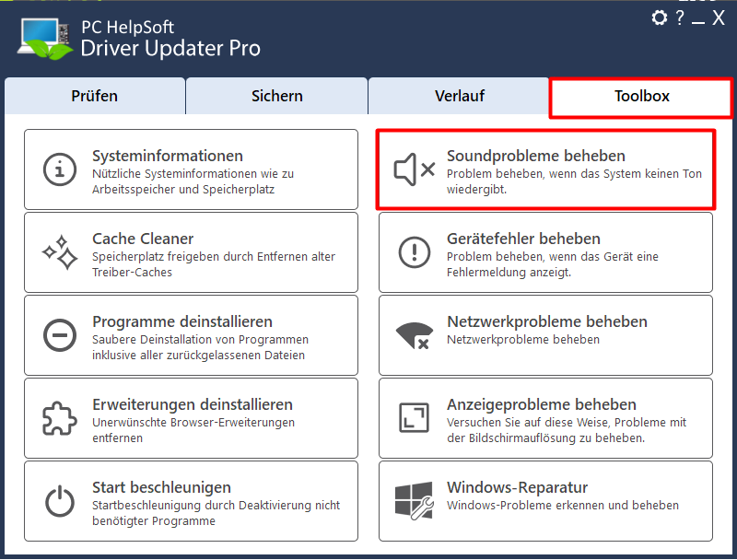
Task: Open settings via the gear icon
Action: tap(659, 17)
